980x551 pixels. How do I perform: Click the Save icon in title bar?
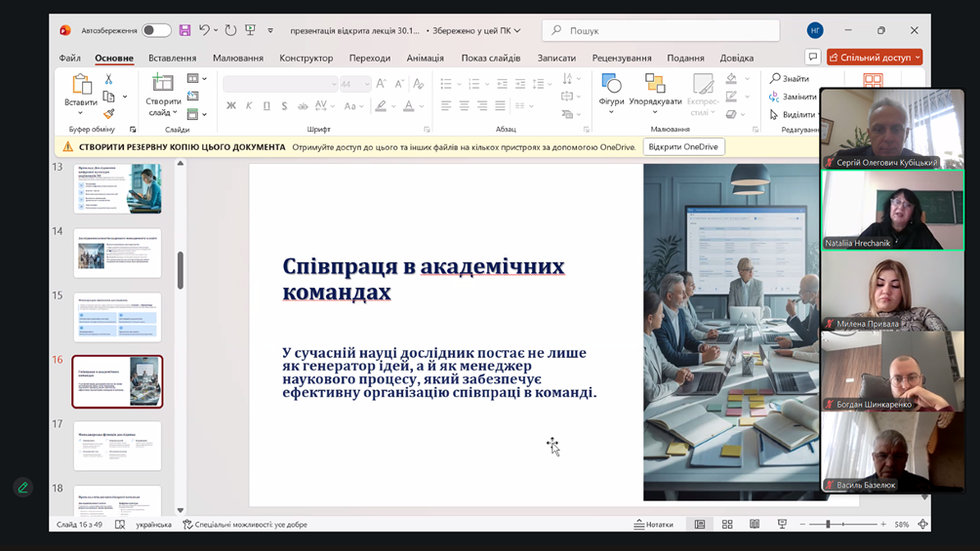point(184,30)
